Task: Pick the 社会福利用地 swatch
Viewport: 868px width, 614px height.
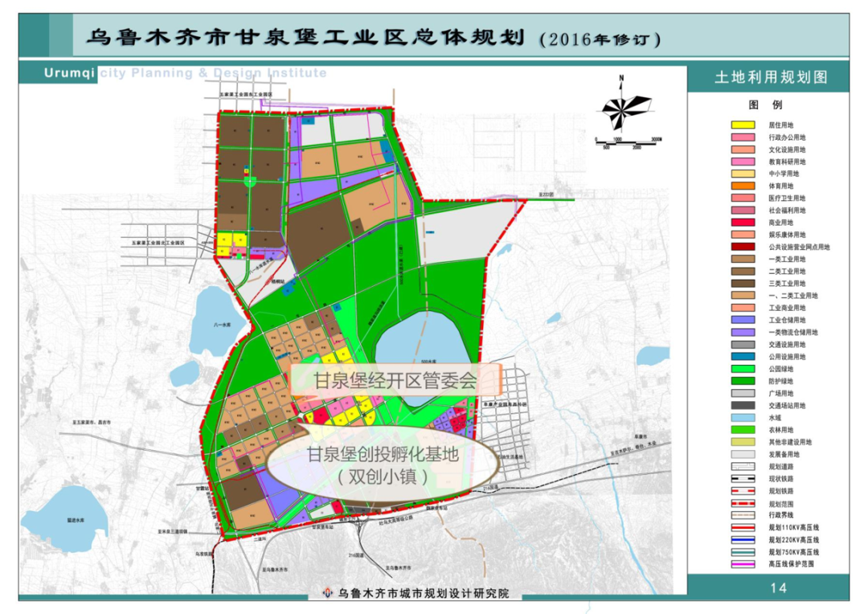Action: [743, 211]
